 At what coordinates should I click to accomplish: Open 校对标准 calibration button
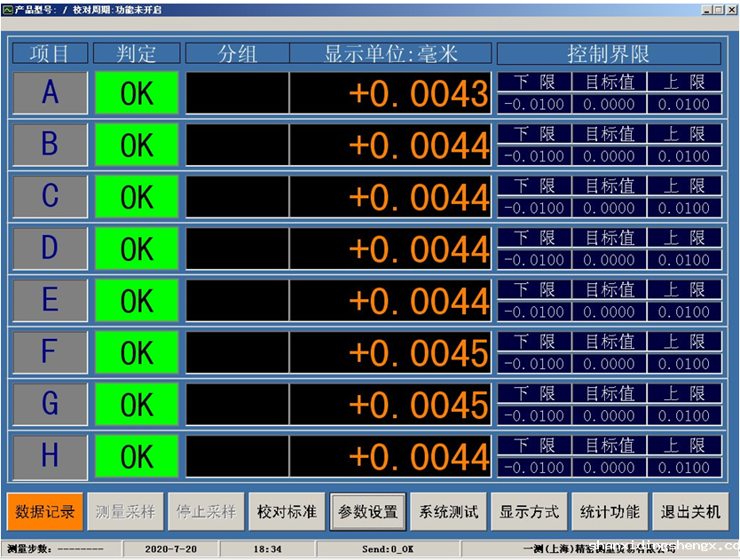pos(287,512)
